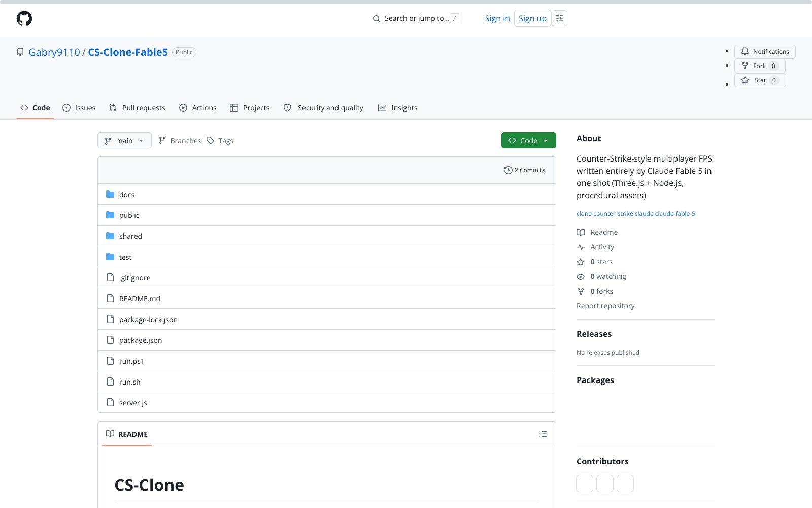This screenshot has width=812, height=508.
Task: Click the Public visibility badge
Action: tap(184, 52)
